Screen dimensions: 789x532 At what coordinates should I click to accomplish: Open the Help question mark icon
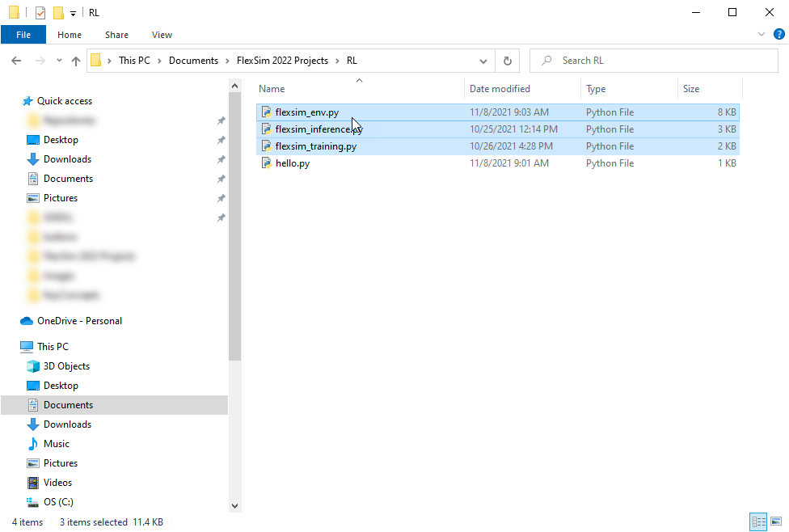click(x=778, y=35)
